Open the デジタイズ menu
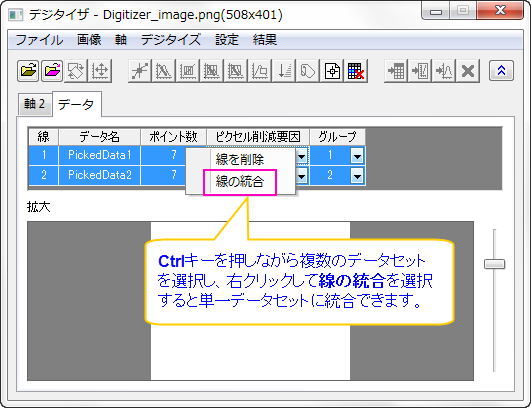531x408 pixels. point(171,40)
